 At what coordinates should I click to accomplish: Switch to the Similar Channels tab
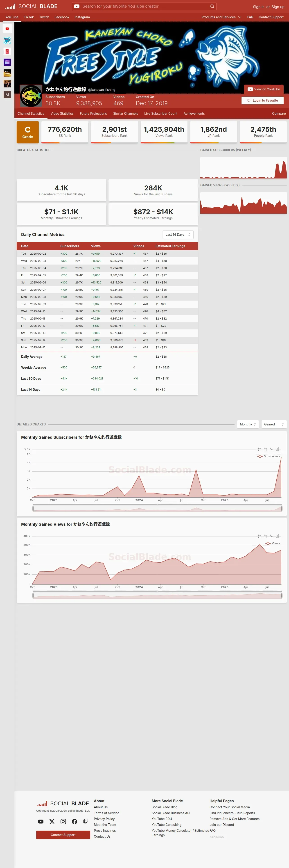(126, 114)
